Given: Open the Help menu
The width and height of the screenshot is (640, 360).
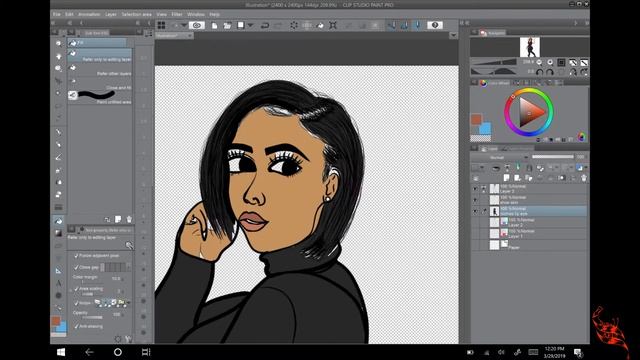Looking at the screenshot, I should (x=214, y=14).
